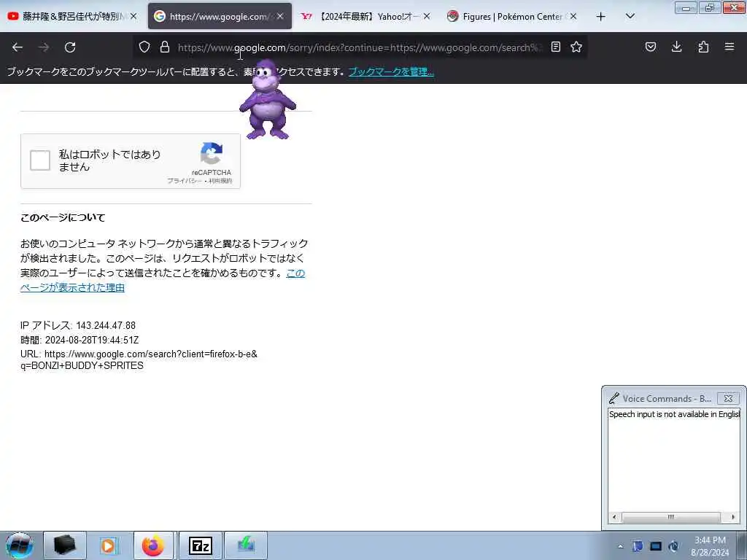Click the Voice Commands microphone pen icon
The height and width of the screenshot is (560, 747).
614,398
